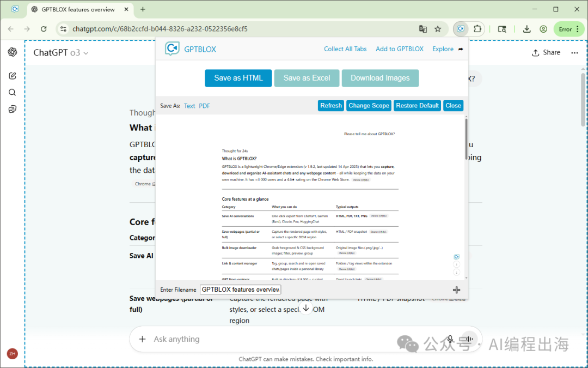588x368 pixels.
Task: Click the GPTBLOX logo in the popup header
Action: (x=172, y=49)
